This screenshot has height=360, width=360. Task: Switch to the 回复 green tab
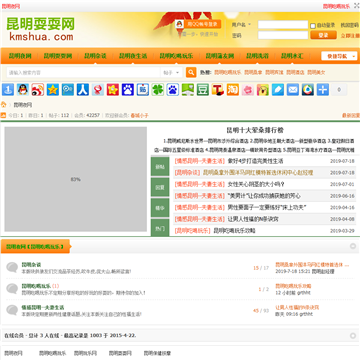coord(160,187)
